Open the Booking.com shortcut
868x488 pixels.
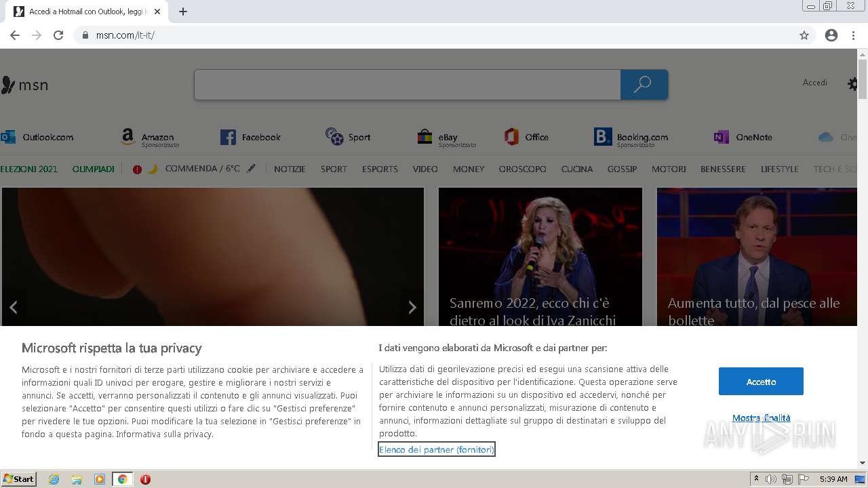(x=631, y=138)
